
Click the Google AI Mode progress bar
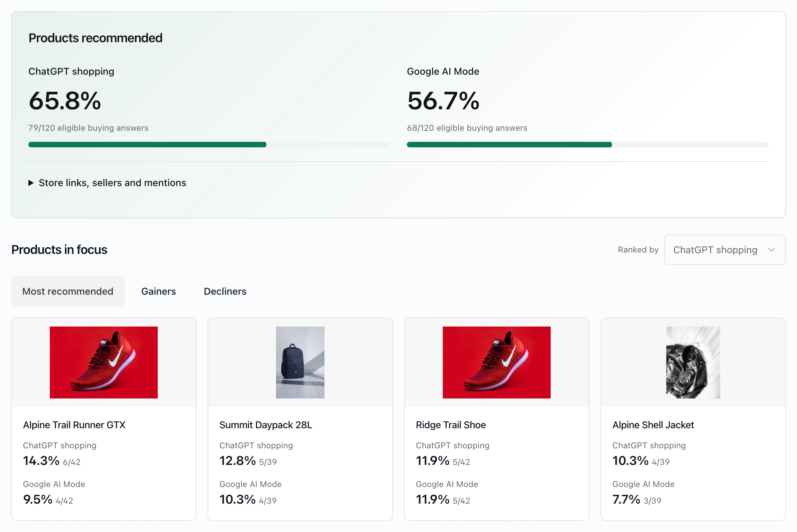(x=587, y=145)
